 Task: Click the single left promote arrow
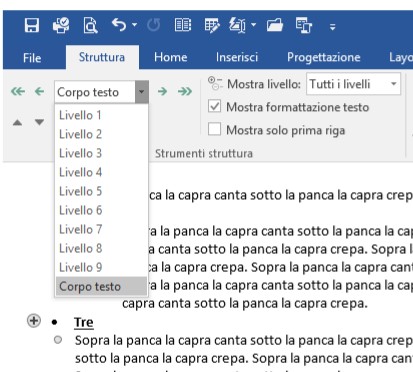point(39,91)
